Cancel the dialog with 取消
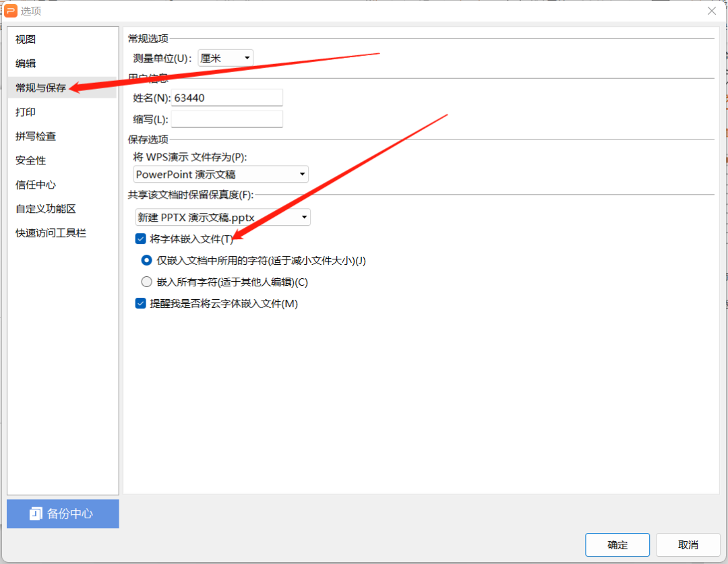728x564 pixels. tap(688, 544)
